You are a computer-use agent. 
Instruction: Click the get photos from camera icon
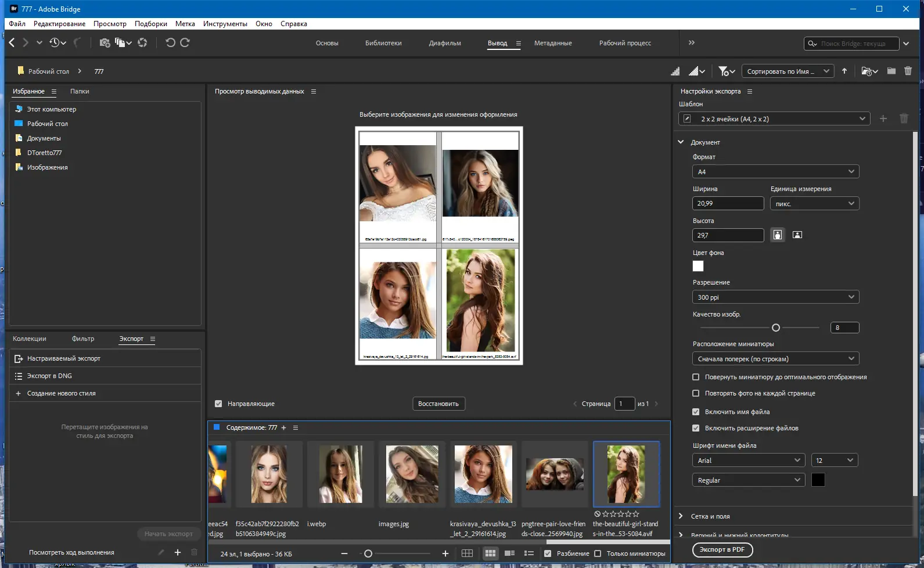click(105, 42)
